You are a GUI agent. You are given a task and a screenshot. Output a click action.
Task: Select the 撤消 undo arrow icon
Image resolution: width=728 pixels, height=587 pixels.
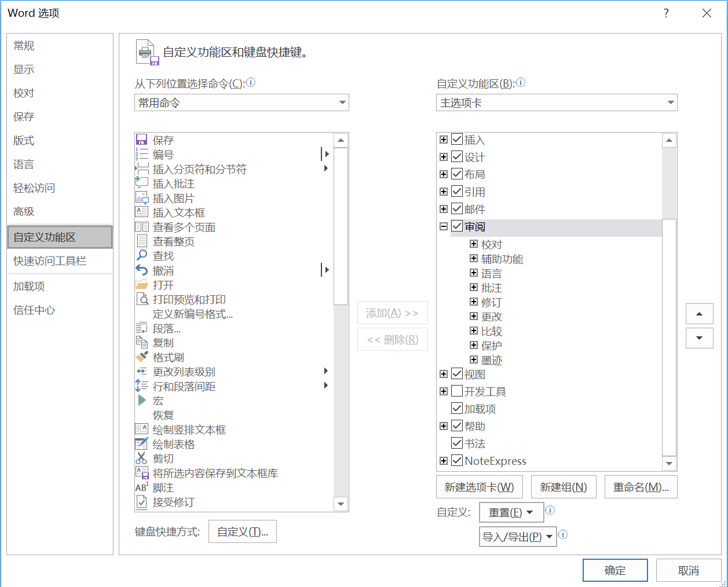(x=141, y=270)
